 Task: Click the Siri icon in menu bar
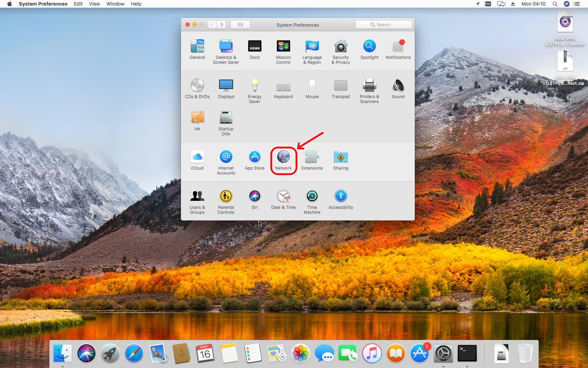point(566,4)
